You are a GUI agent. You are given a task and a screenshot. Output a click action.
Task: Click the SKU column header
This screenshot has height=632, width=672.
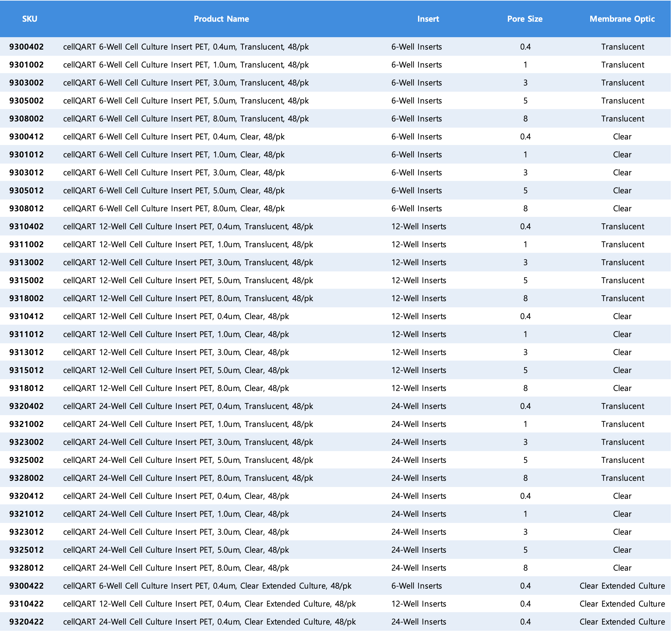(x=30, y=19)
